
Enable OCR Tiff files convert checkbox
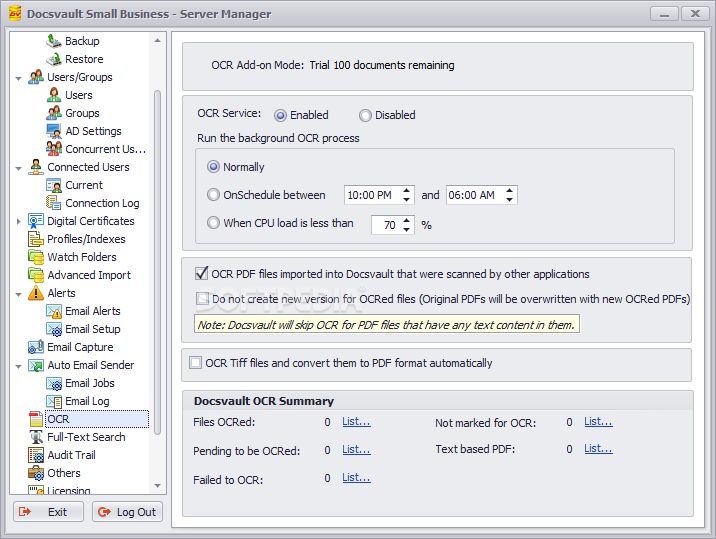click(195, 363)
